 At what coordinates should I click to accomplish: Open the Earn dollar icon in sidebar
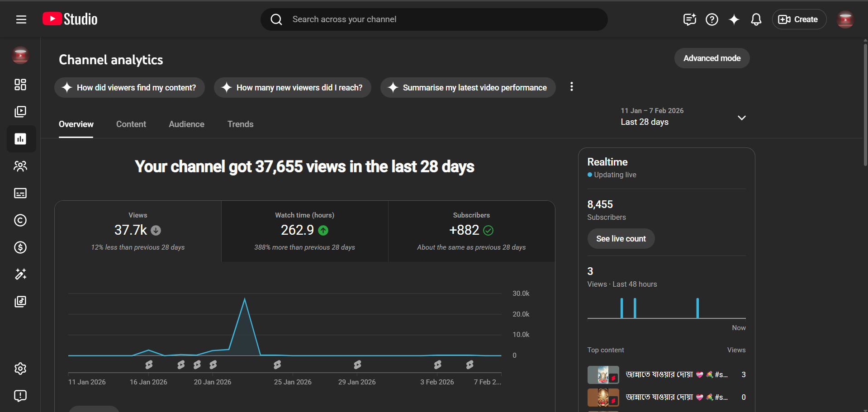point(20,247)
